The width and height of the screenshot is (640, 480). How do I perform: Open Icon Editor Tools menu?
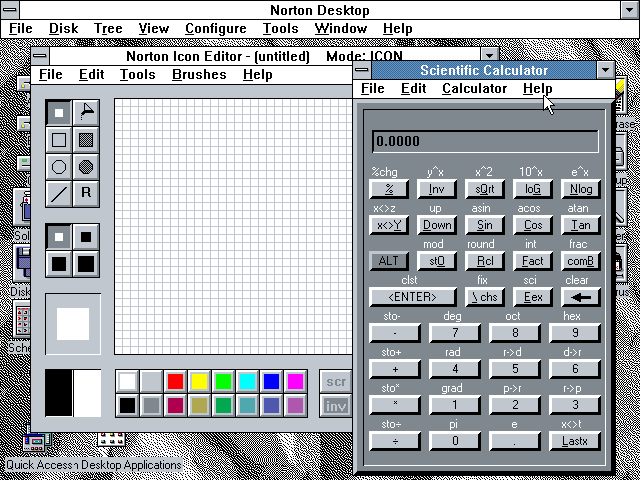[x=138, y=75]
